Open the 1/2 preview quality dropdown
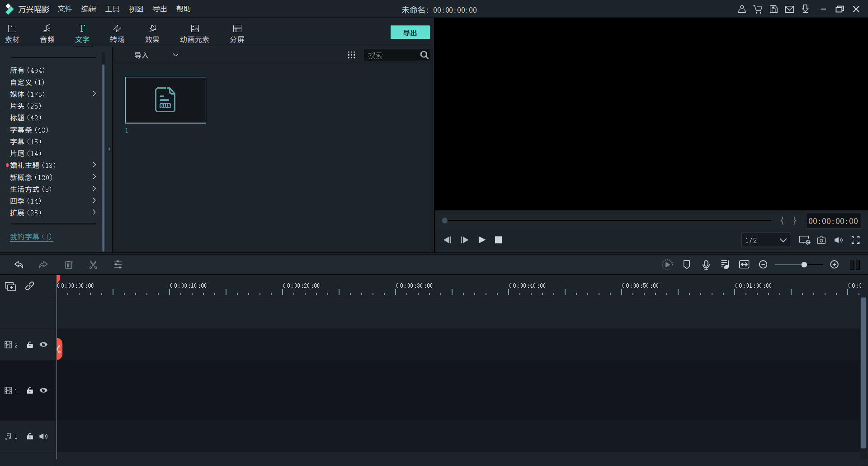Screen dimensions: 868x466 (766, 240)
